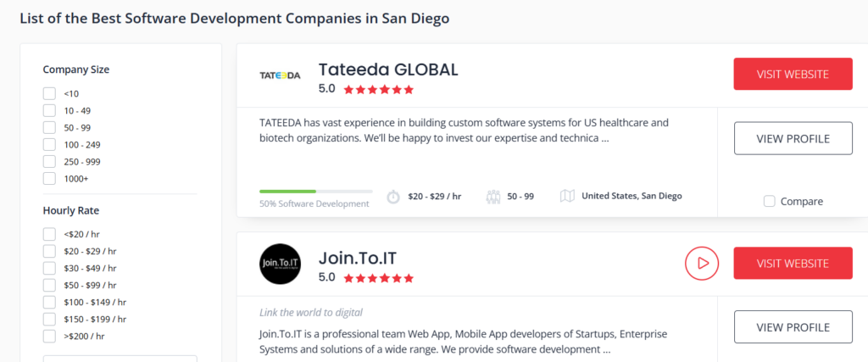The image size is (868, 362).
Task: Check the Compare box for Tateeda
Action: (770, 201)
